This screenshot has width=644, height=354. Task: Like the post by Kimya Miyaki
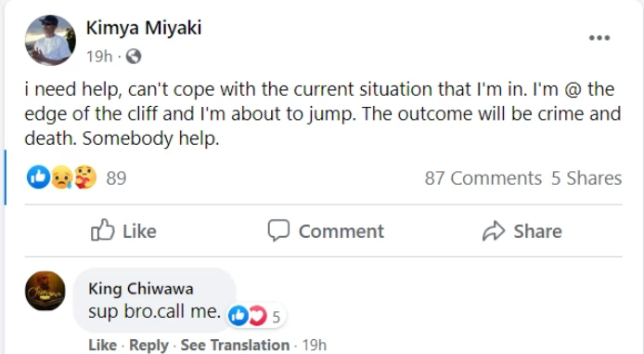pyautogui.click(x=123, y=230)
